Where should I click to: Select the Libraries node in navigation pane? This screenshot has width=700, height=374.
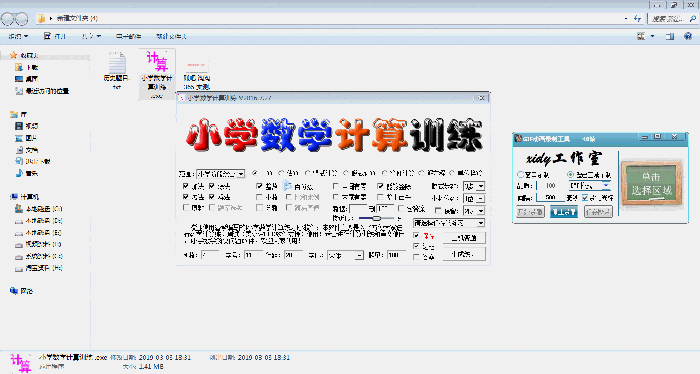(x=18, y=115)
